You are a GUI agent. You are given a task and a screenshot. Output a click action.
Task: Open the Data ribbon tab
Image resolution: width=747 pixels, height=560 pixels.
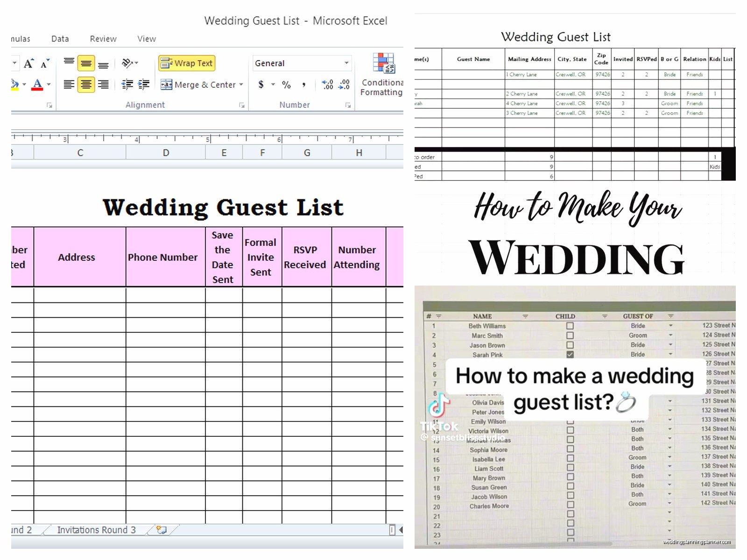(60, 39)
